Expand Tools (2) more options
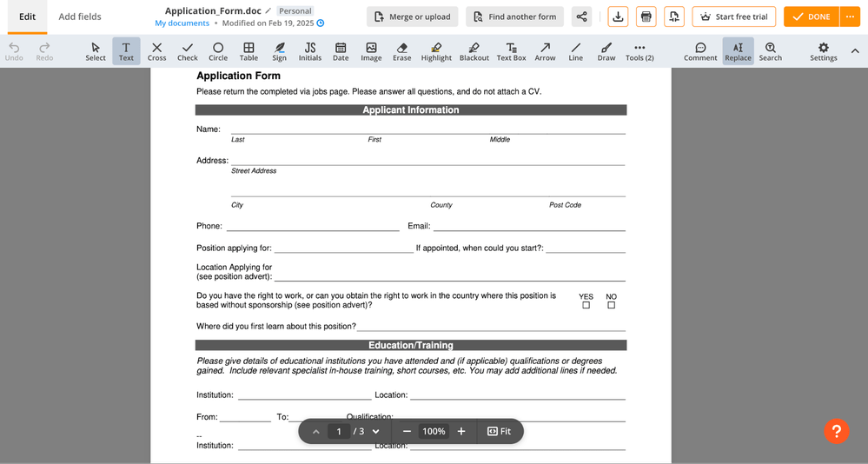868x464 pixels. [x=639, y=51]
